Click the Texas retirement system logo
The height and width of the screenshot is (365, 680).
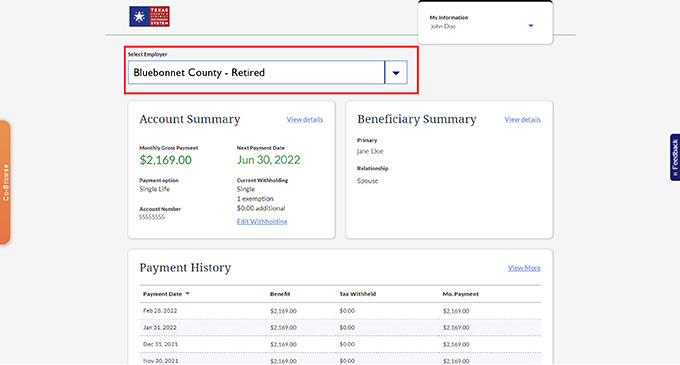[x=149, y=16]
